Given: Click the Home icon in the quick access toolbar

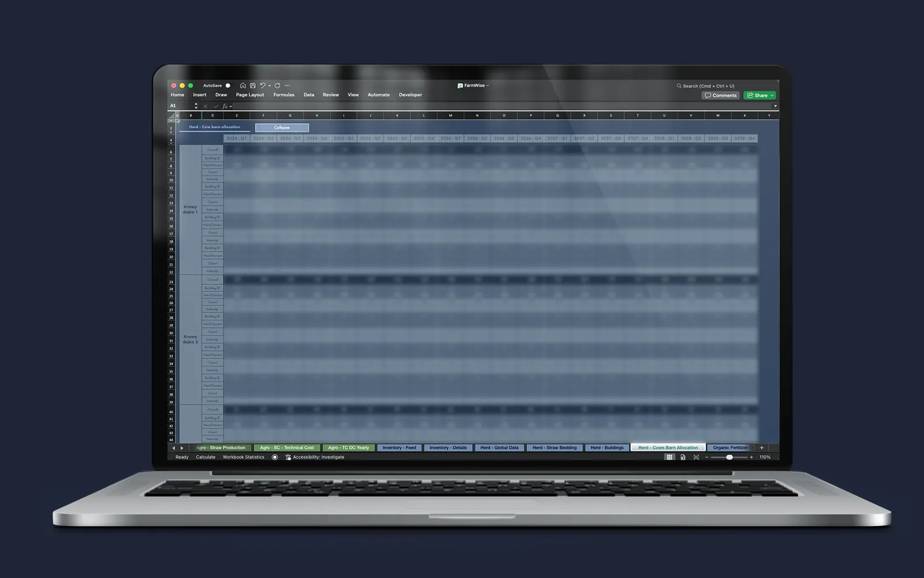Looking at the screenshot, I should (x=243, y=86).
